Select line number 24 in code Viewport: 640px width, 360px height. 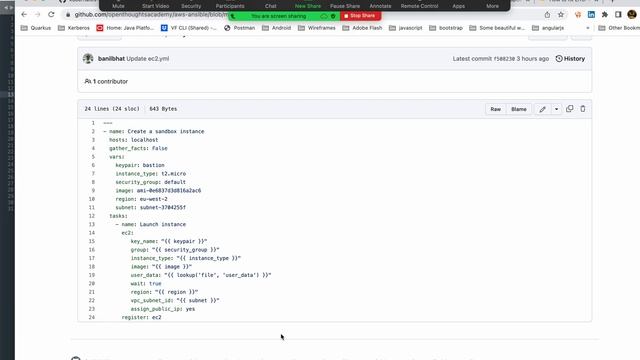[91, 317]
